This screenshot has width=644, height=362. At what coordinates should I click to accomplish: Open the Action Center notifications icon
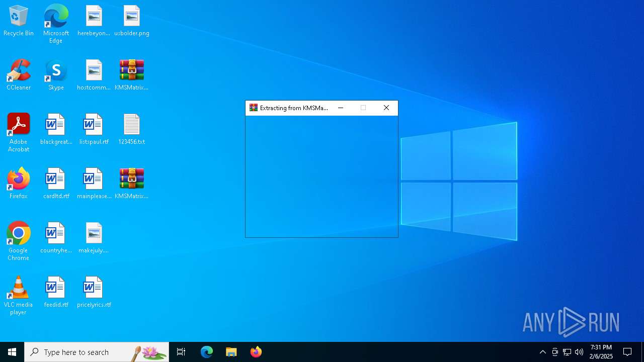coord(627,352)
